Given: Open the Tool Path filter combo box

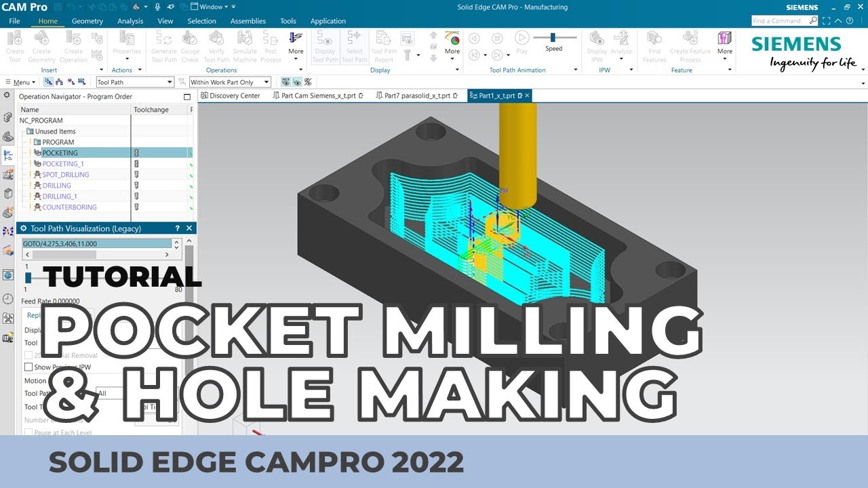Looking at the screenshot, I should [135, 82].
